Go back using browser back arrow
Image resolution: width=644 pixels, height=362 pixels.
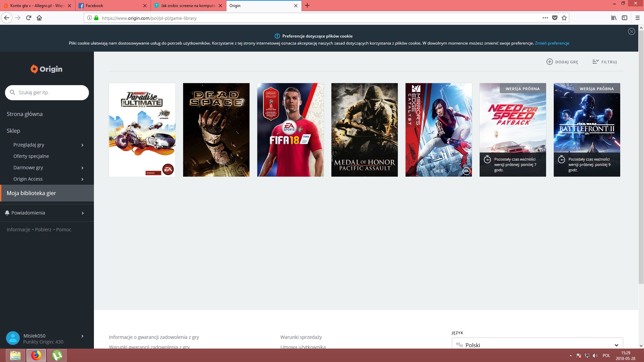click(7, 18)
